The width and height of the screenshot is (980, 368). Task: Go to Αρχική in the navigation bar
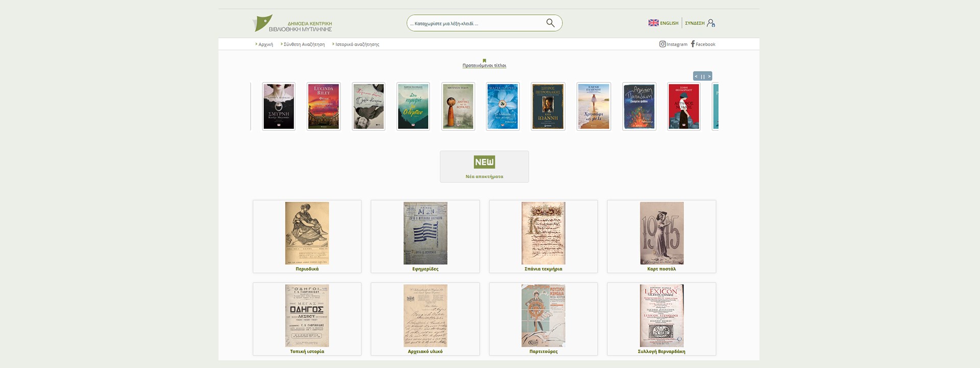click(265, 44)
